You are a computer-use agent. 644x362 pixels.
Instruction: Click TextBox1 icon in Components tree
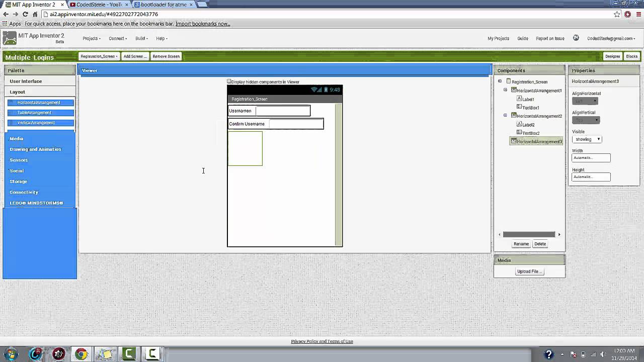519,107
